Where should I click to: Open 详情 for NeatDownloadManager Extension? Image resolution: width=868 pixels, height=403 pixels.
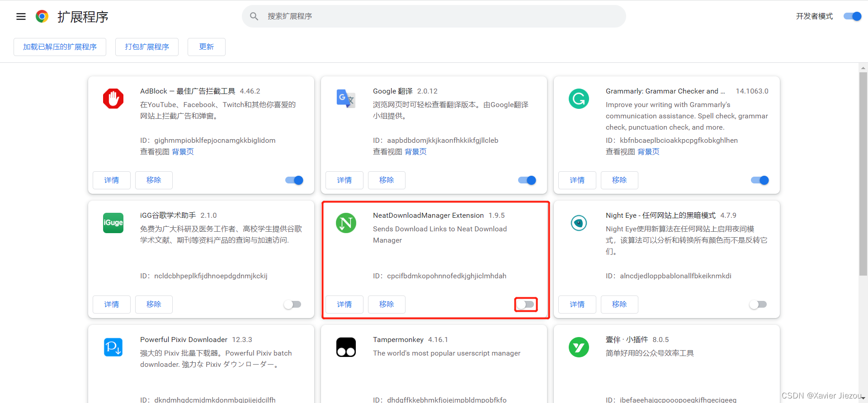[x=344, y=305]
